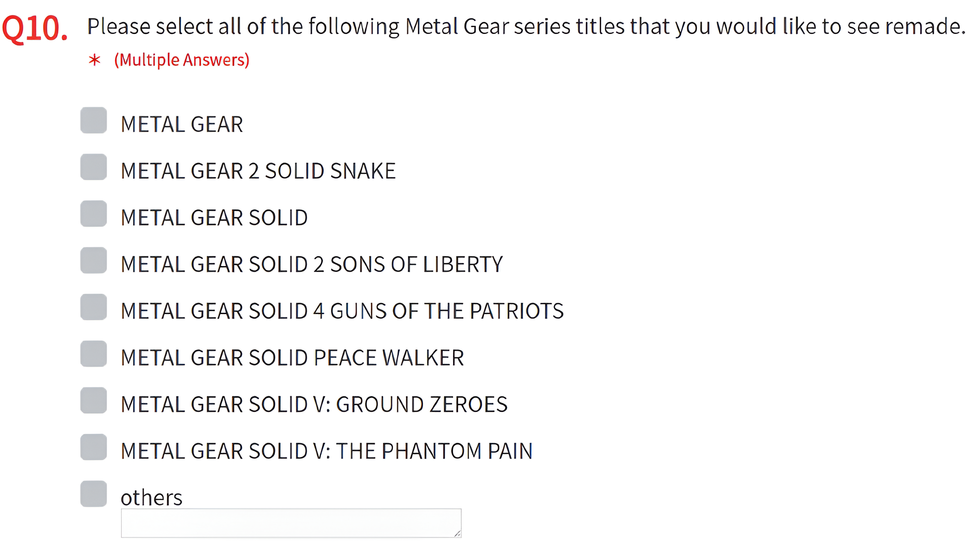Click inside the others text area
Viewport: 980px width, 550px height.
(291, 523)
